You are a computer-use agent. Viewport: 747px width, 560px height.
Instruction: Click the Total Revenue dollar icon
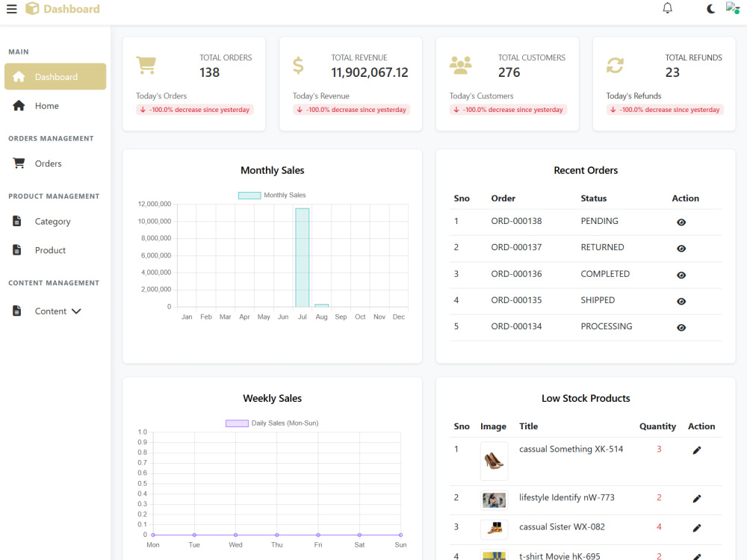tap(298, 65)
